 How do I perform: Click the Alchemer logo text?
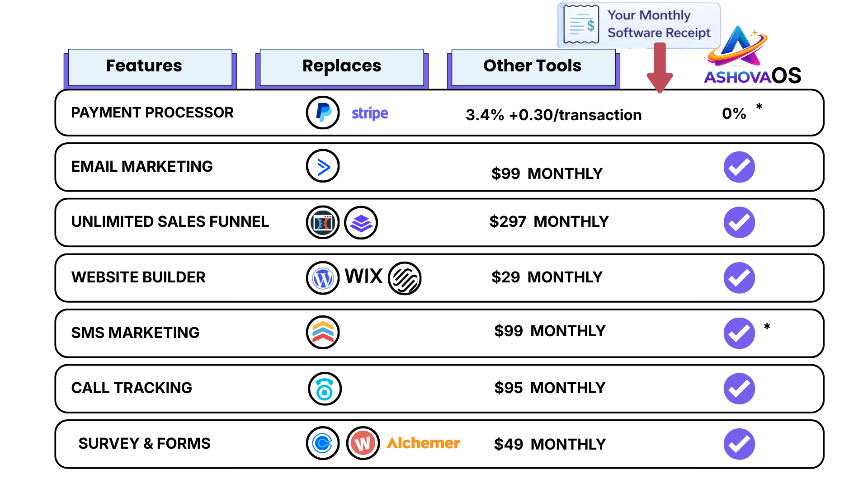(423, 443)
